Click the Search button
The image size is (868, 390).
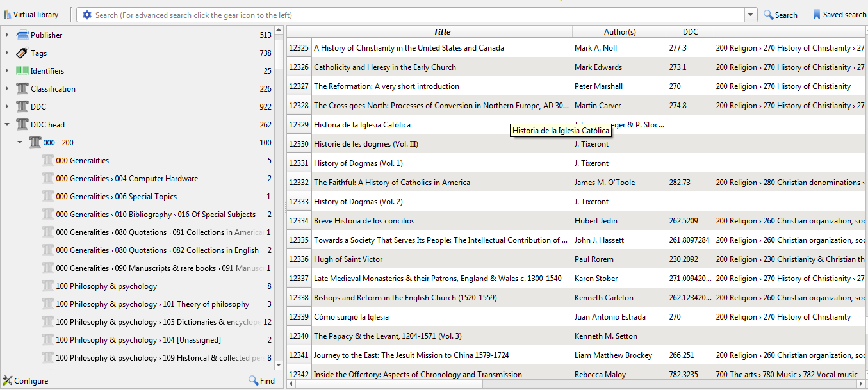tap(780, 15)
